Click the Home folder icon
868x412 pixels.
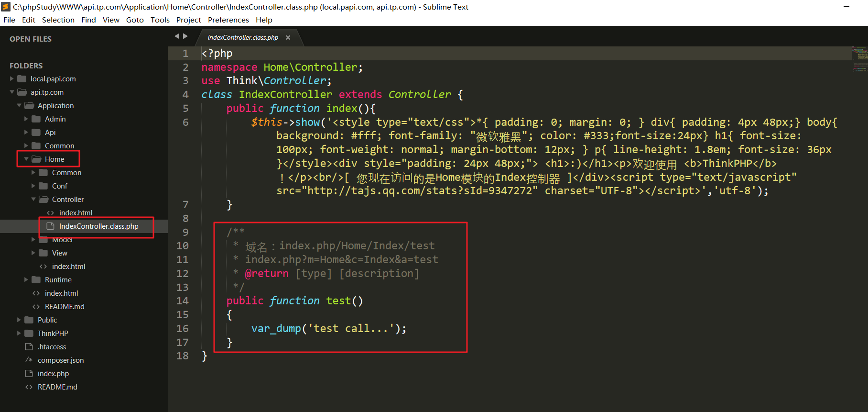pos(36,159)
